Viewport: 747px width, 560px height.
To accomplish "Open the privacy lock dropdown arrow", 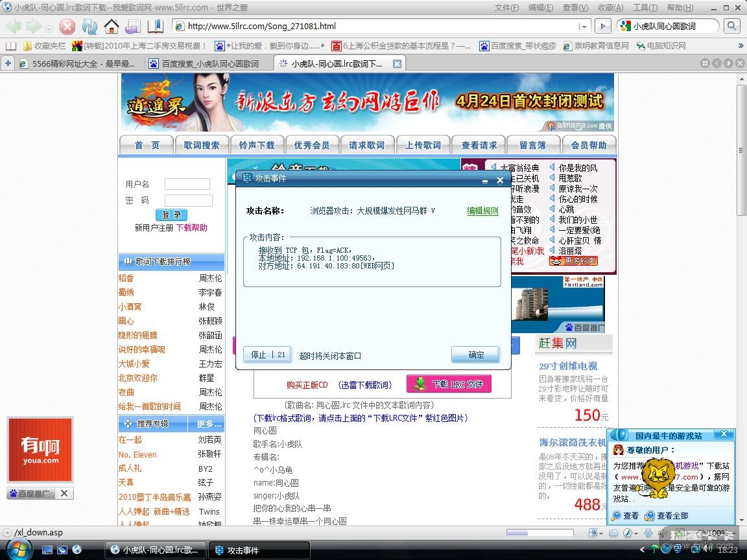I will pos(601,534).
